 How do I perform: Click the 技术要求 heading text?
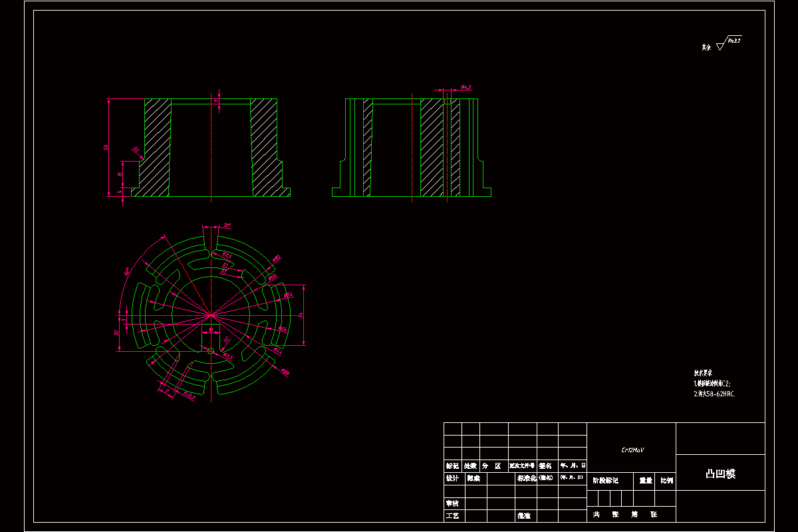pos(703,374)
